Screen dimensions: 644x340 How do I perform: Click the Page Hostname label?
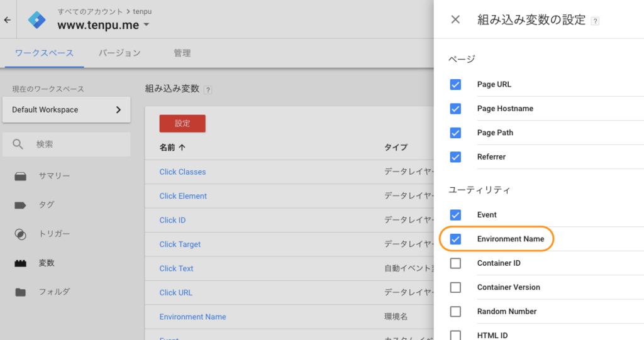point(505,108)
